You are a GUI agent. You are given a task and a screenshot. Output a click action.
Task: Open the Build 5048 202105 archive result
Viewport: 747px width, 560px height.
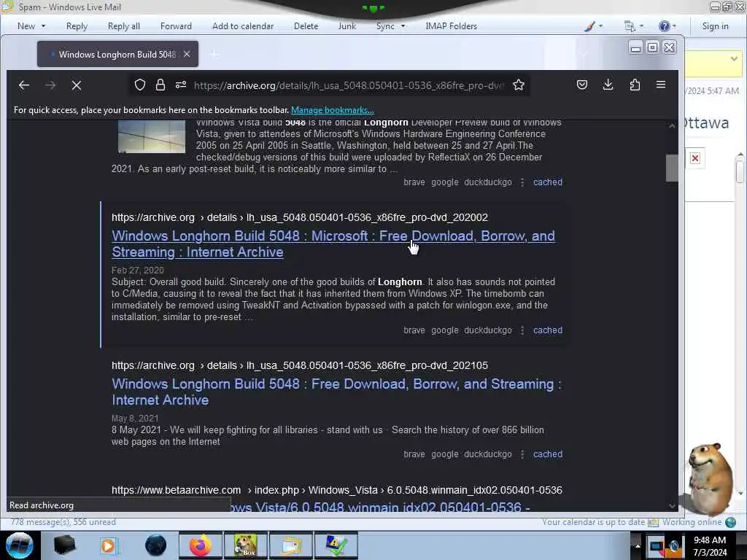336,392
